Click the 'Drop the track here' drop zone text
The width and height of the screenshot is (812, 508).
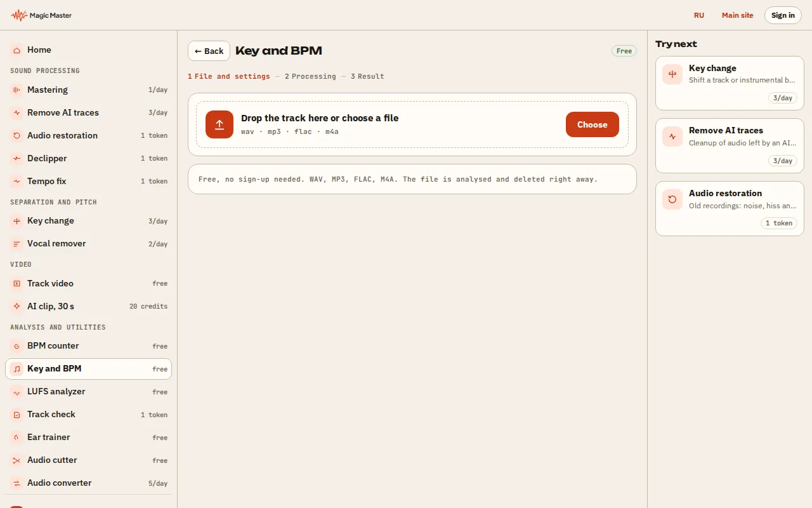click(320, 118)
